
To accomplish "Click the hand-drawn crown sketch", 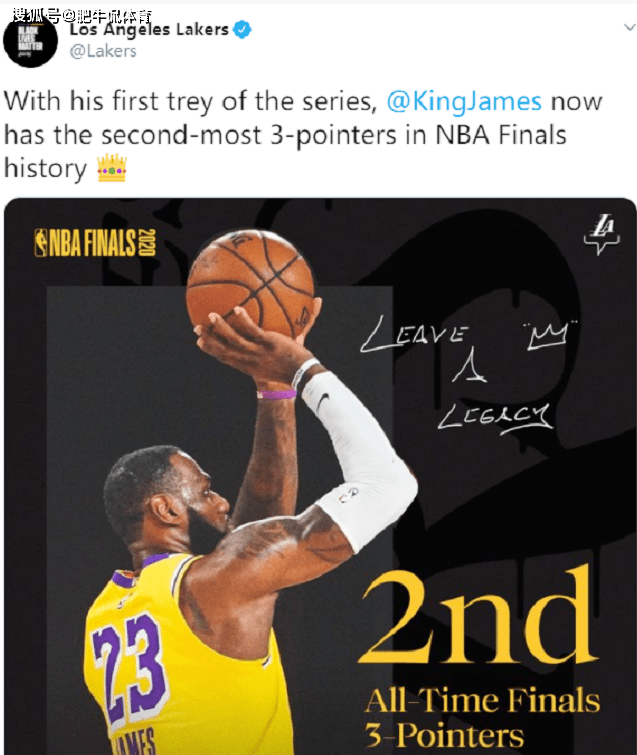I will pos(547,334).
